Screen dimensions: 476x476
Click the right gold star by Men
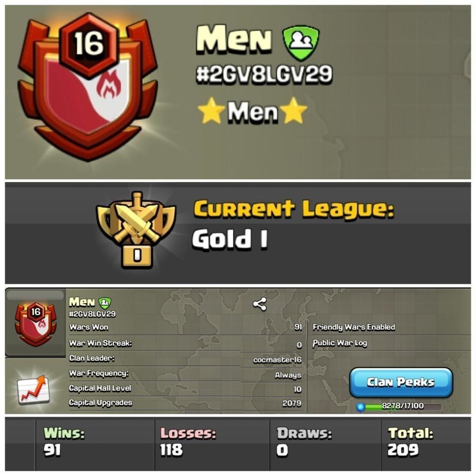click(x=293, y=110)
